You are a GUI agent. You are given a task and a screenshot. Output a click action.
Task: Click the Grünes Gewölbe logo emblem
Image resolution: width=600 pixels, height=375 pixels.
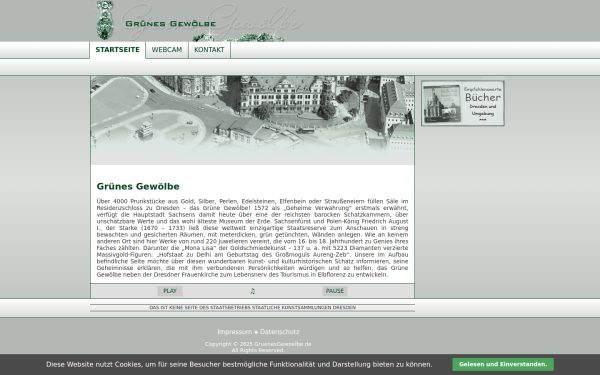pyautogui.click(x=104, y=20)
